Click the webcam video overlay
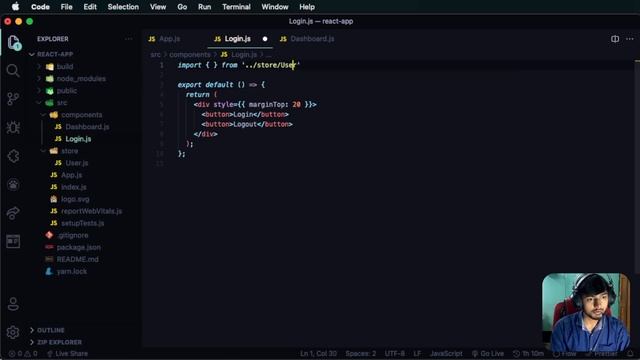640x360 pixels. coord(586,312)
